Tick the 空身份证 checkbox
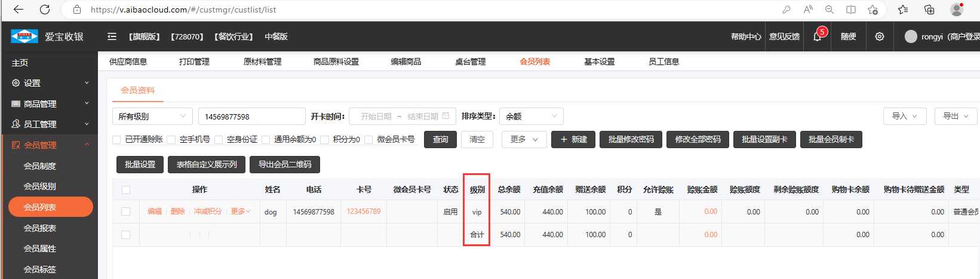Screen dimensions: 980x279 click(x=218, y=140)
